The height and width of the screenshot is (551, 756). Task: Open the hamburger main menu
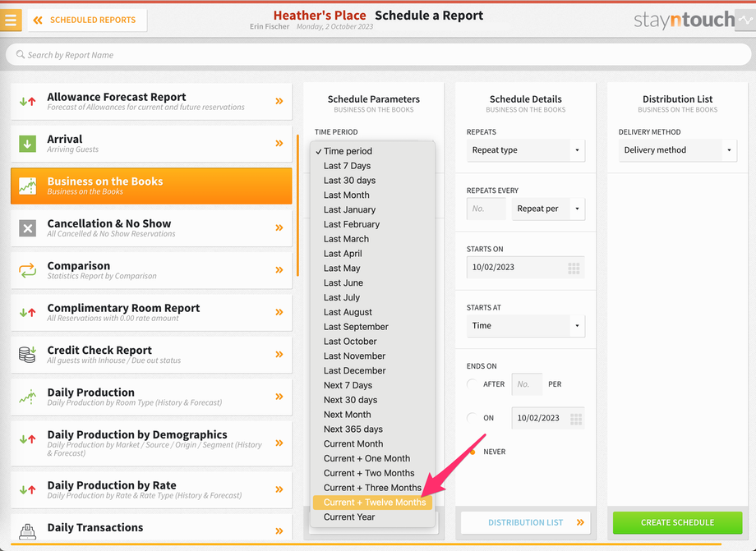click(x=11, y=21)
